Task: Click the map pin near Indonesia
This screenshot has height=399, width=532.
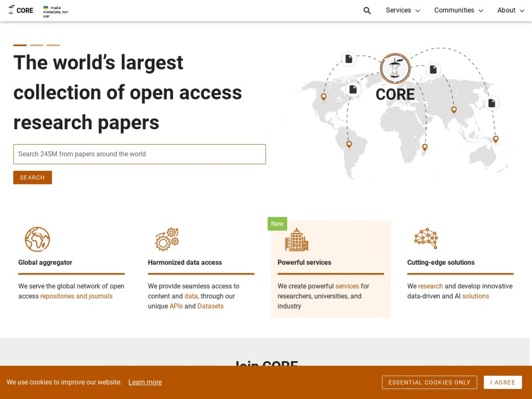Action: (x=496, y=139)
